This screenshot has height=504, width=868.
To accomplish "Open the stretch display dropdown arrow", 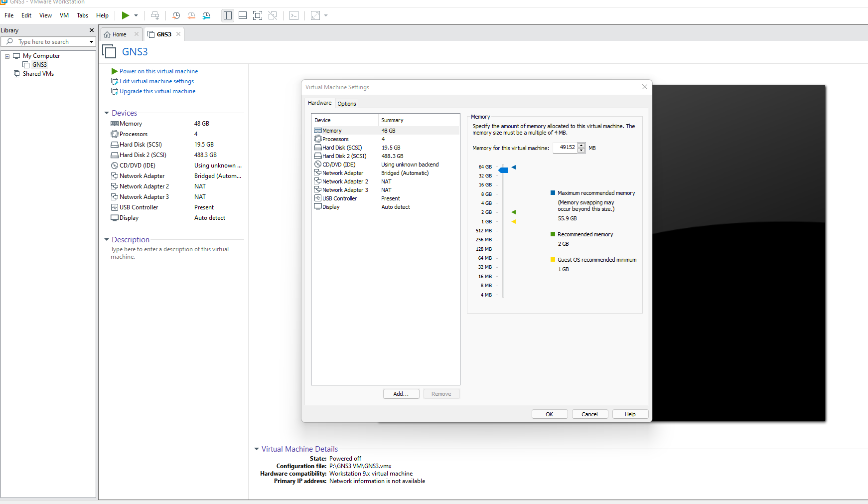I will tap(326, 15).
